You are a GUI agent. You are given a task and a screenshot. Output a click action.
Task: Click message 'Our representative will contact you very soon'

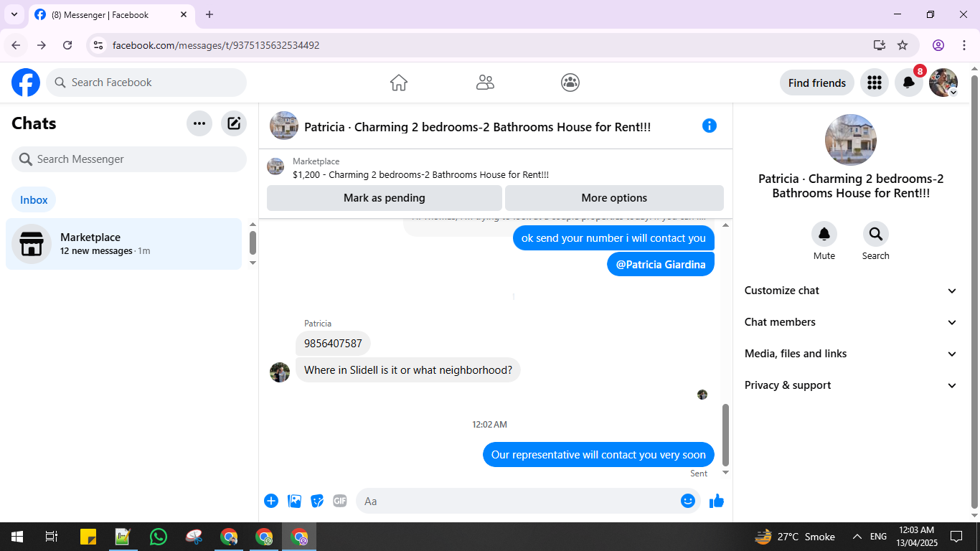[598, 455]
